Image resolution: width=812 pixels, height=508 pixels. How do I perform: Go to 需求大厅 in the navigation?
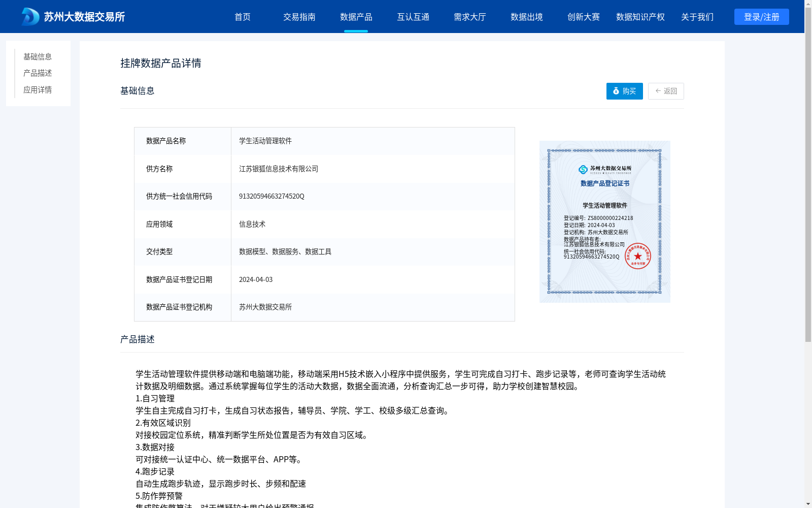(x=470, y=17)
